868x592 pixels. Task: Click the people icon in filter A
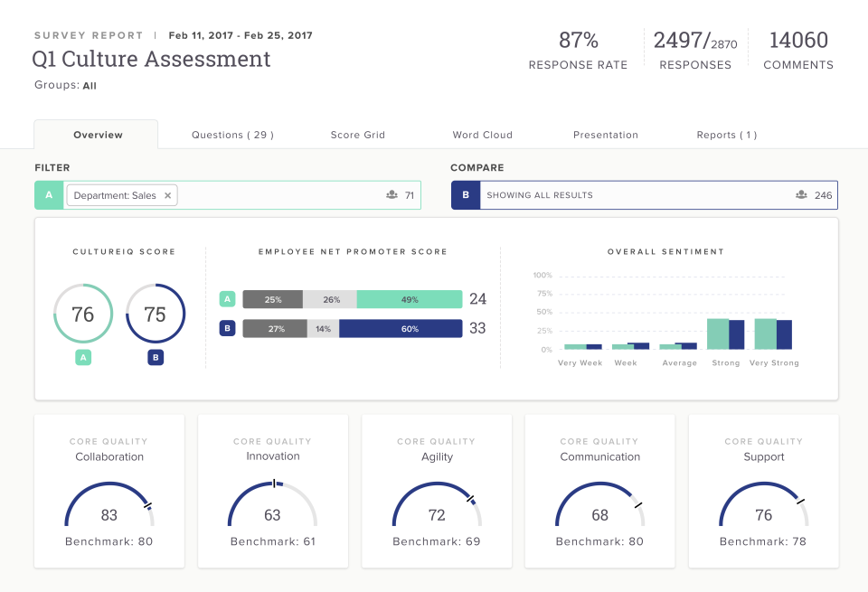(x=392, y=195)
